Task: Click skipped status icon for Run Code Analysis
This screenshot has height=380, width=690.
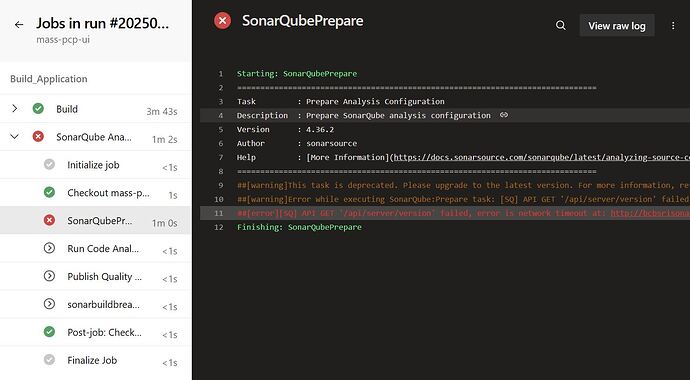Action: 49,248
